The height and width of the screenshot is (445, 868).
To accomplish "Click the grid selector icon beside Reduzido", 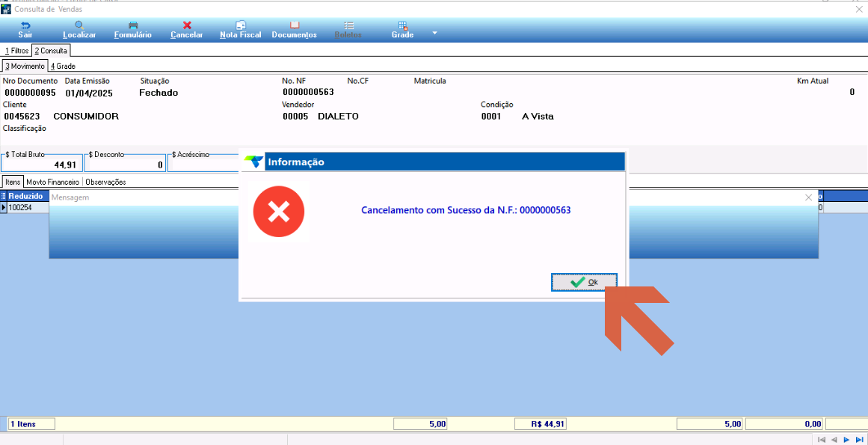I will click(x=4, y=196).
